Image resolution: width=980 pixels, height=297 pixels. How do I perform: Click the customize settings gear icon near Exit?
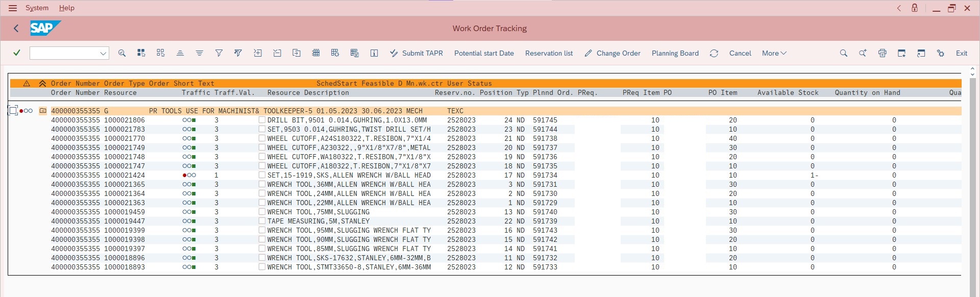coord(940,53)
